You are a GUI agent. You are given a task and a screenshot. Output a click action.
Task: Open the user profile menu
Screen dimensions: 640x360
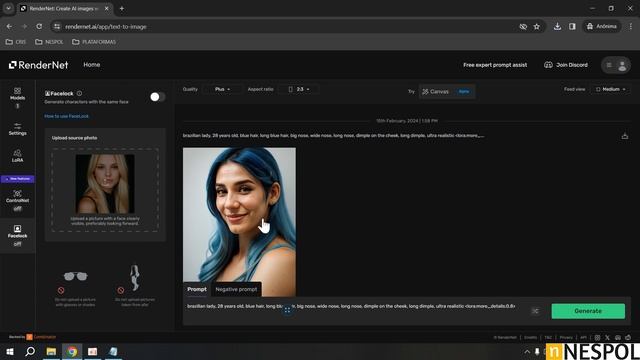click(616, 65)
